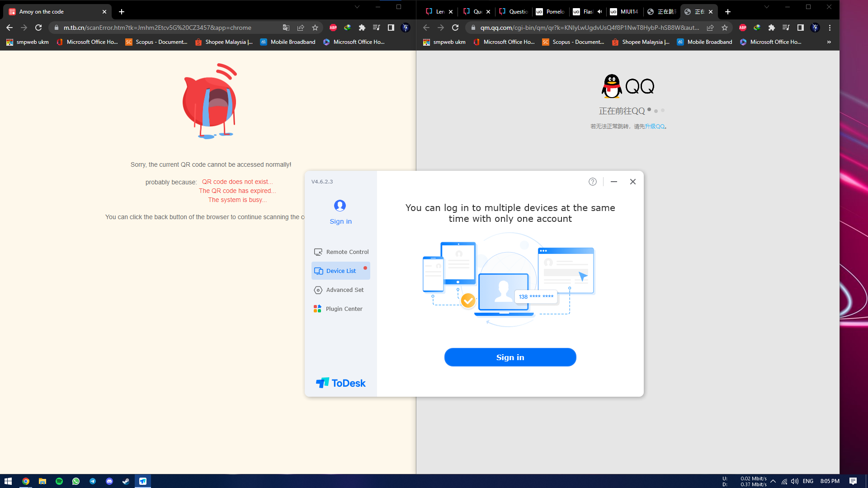The image size is (868, 488).
Task: Click the 升级QQ upgrade link
Action: [x=654, y=127]
